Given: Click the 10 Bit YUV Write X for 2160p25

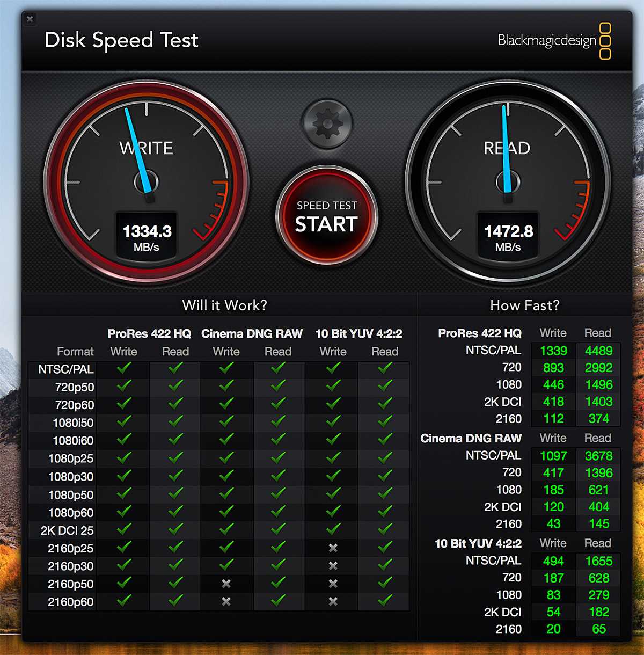Looking at the screenshot, I should coord(333,548).
